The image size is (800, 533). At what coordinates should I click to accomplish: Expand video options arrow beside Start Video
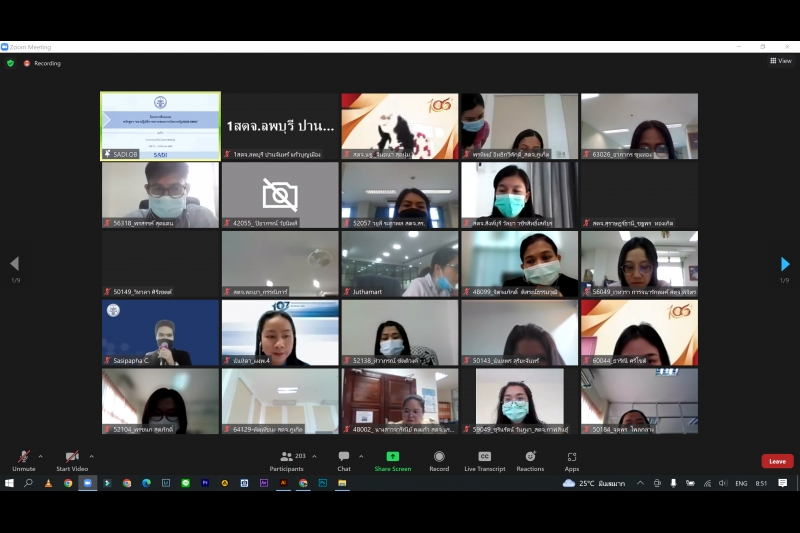point(92,456)
